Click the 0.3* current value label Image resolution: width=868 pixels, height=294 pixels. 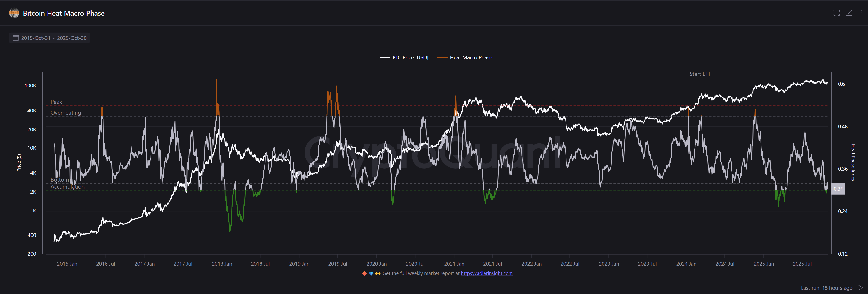pos(838,189)
